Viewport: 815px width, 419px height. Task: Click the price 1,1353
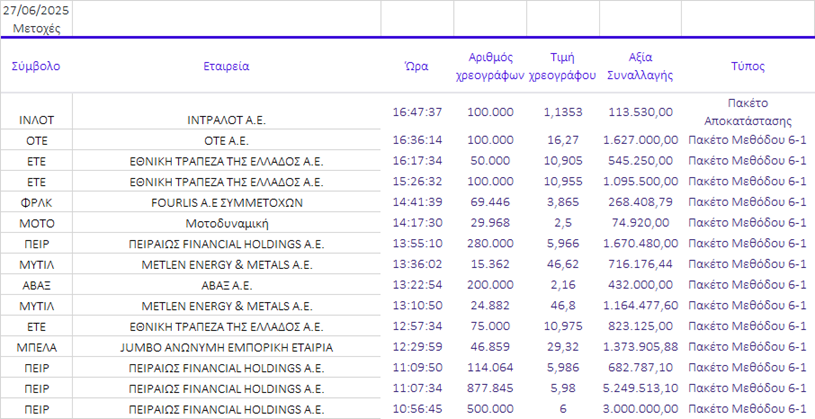click(x=563, y=112)
